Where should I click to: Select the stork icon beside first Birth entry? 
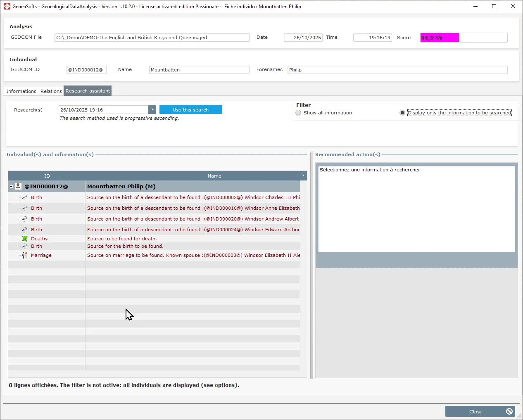[x=25, y=197]
